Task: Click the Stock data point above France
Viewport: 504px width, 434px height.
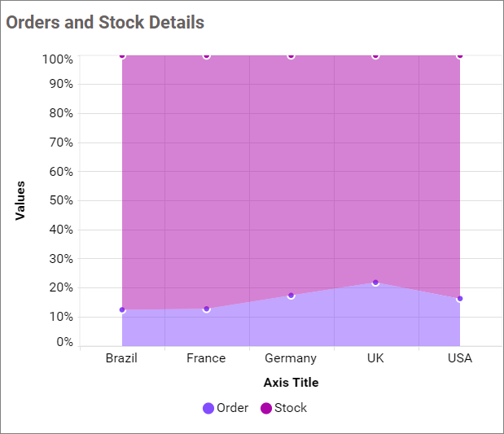Action: coord(207,55)
